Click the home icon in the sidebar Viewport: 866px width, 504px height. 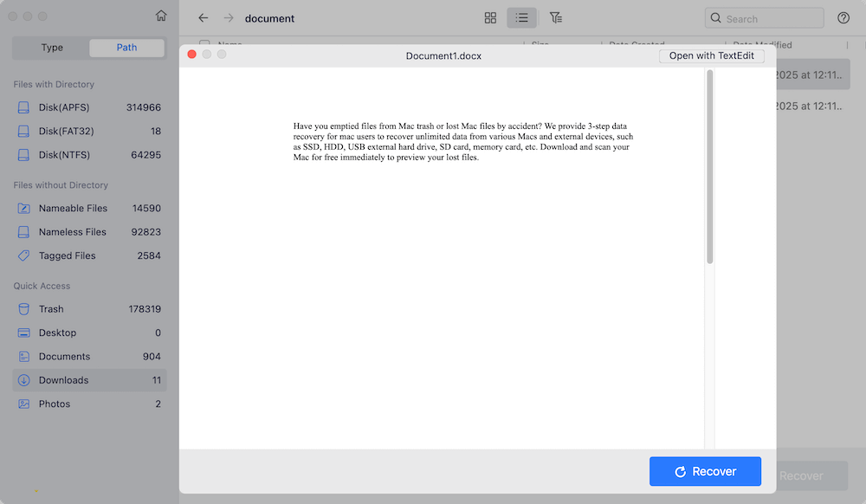(x=161, y=15)
